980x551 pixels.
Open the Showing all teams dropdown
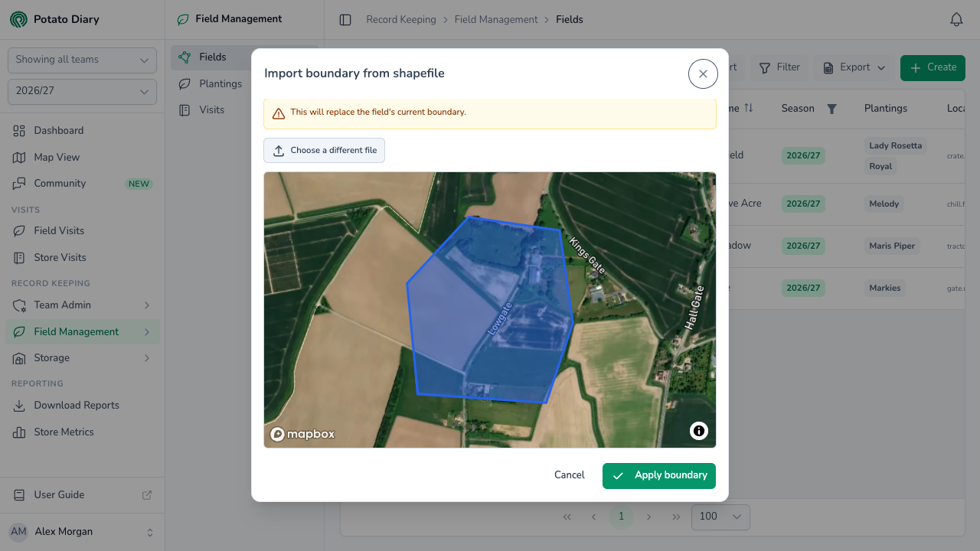click(82, 60)
